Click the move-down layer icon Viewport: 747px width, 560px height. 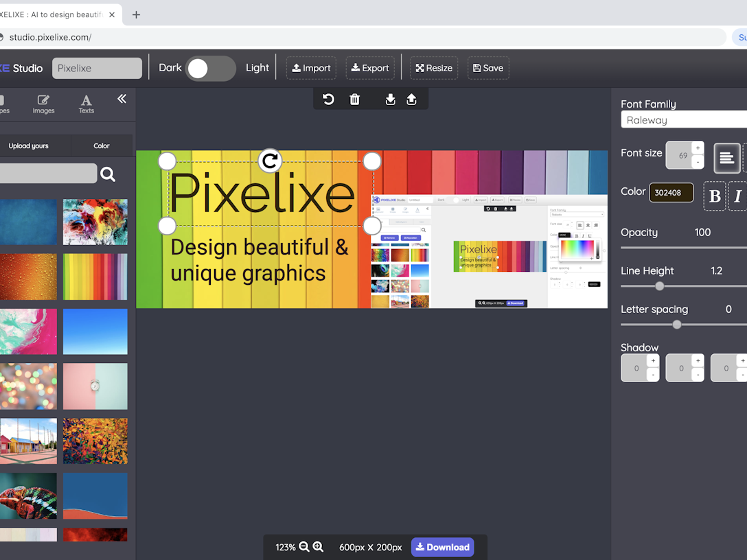point(390,100)
